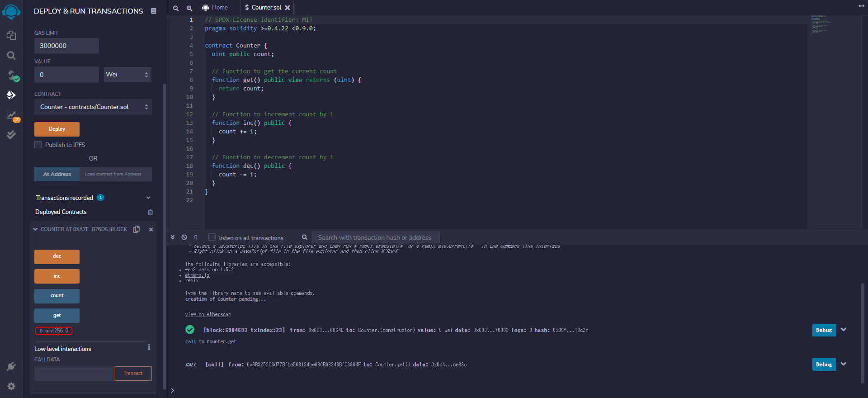Click the orange Deploy button
Viewport: 868px width, 398px height.
(57, 129)
